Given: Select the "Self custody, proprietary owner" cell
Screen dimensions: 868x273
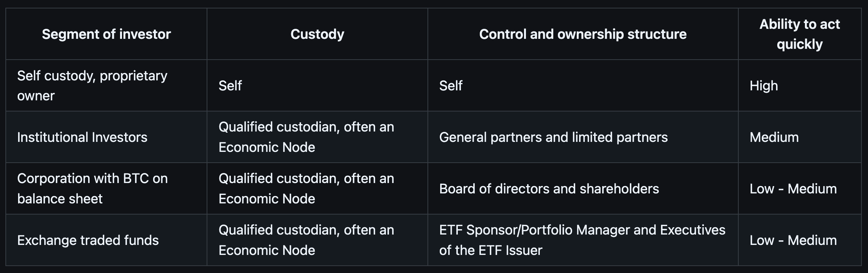Looking at the screenshot, I should click(92, 86).
